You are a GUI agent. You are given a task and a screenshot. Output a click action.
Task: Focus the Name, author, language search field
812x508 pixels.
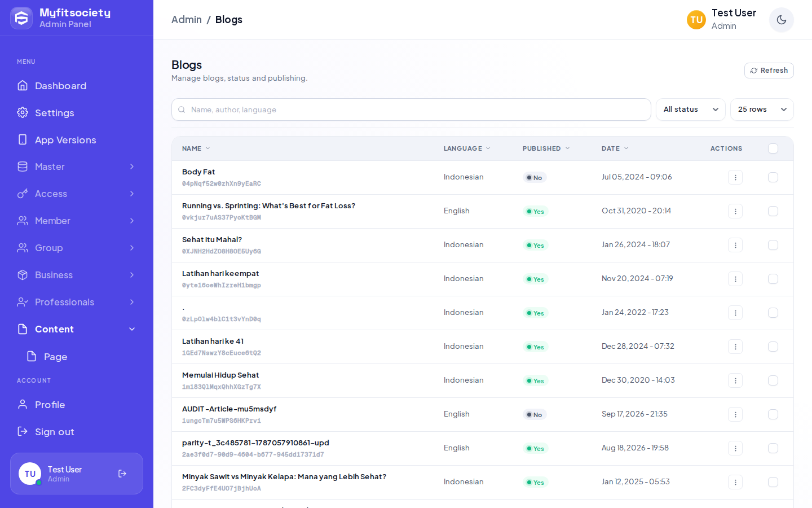411,110
